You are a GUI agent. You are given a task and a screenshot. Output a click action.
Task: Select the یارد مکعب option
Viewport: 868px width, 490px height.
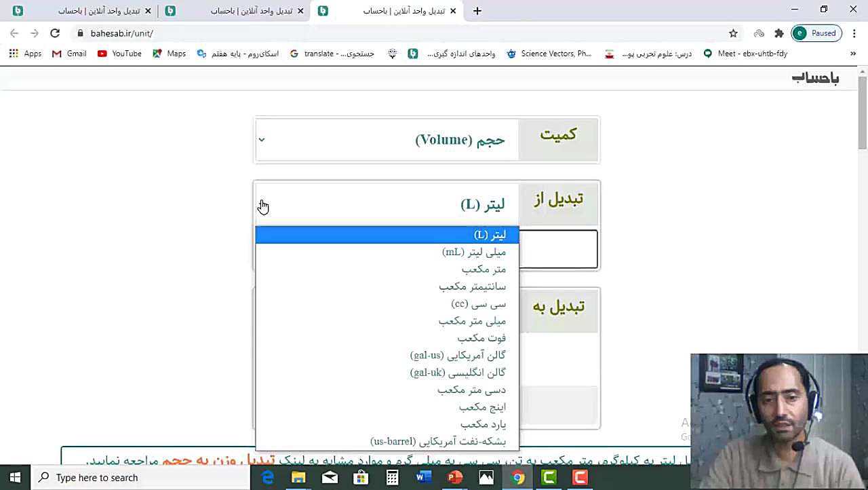tap(387, 424)
